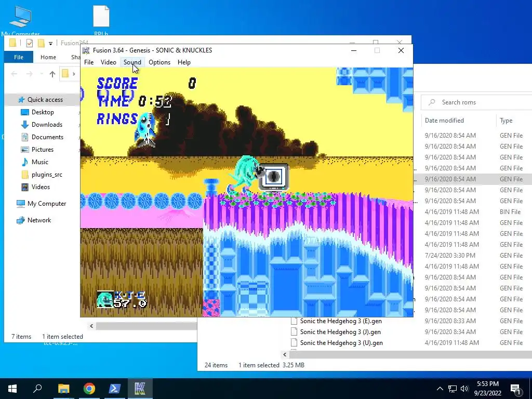Open taskbar Search

(x=37, y=389)
